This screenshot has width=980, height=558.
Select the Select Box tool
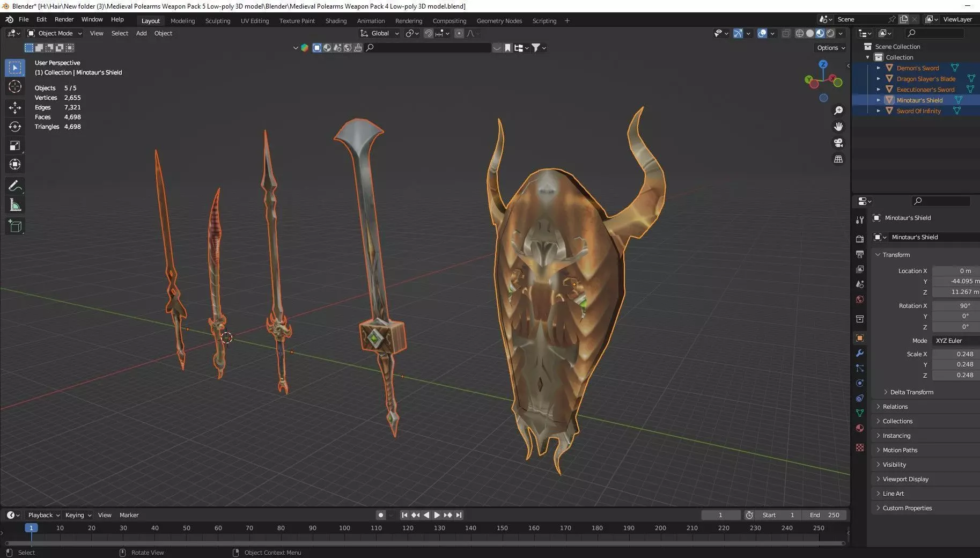click(15, 68)
